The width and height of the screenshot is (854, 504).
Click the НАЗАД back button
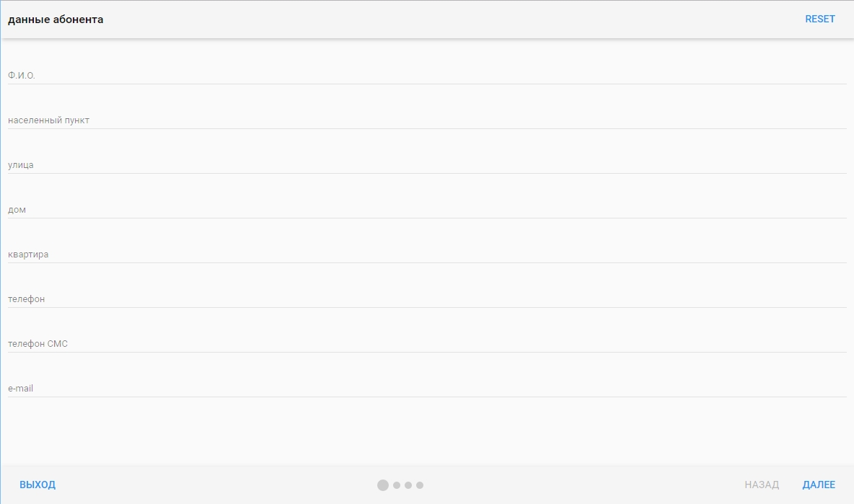762,485
